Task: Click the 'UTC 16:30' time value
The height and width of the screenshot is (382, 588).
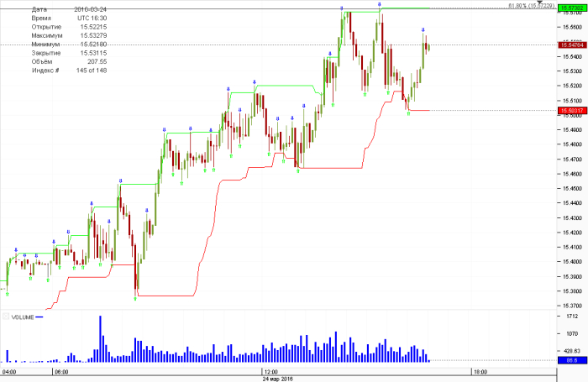Action: pyautogui.click(x=92, y=18)
